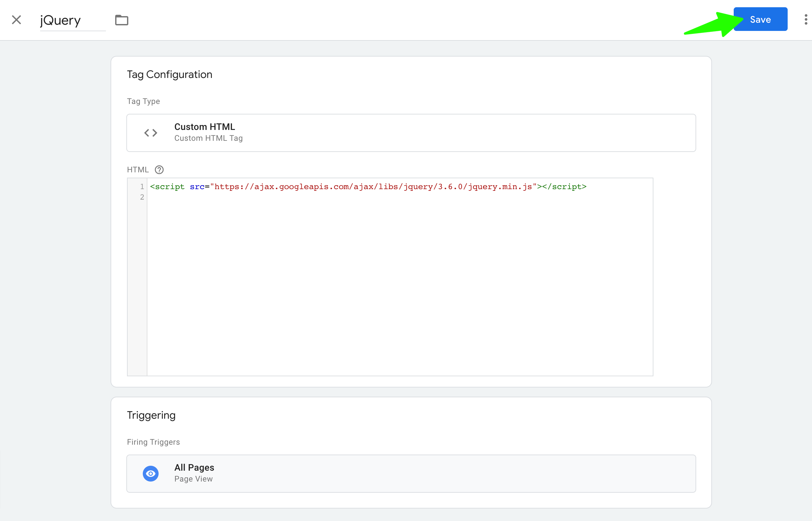Screen dimensions: 812x521
Task: Click the Custom HTML code brackets icon
Action: point(151,133)
